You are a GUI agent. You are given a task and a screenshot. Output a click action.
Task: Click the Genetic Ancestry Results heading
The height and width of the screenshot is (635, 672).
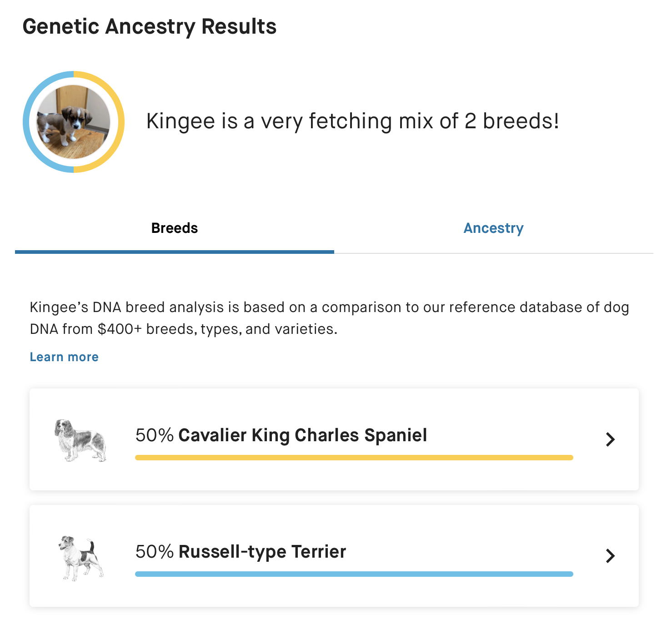(150, 26)
